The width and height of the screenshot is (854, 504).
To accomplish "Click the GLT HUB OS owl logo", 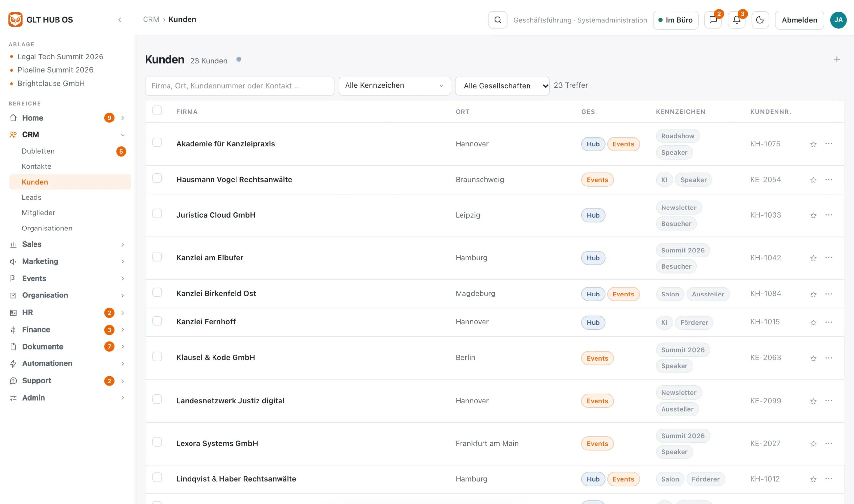I will click(15, 20).
